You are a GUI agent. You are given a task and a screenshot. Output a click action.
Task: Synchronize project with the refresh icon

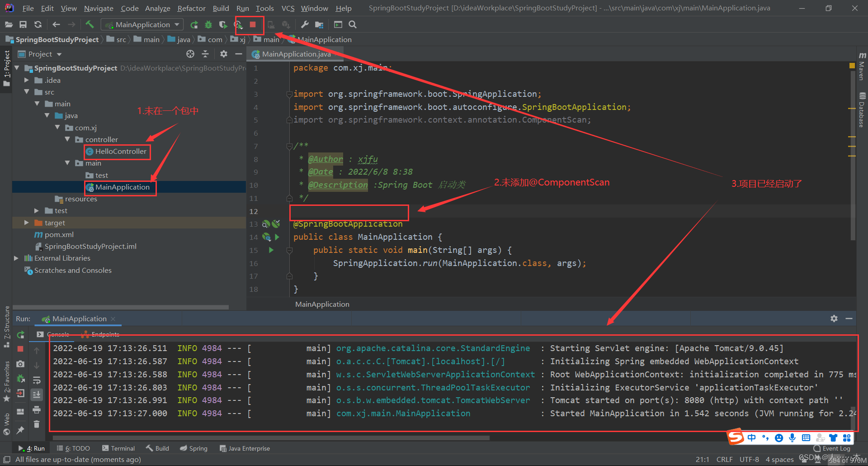[38, 24]
